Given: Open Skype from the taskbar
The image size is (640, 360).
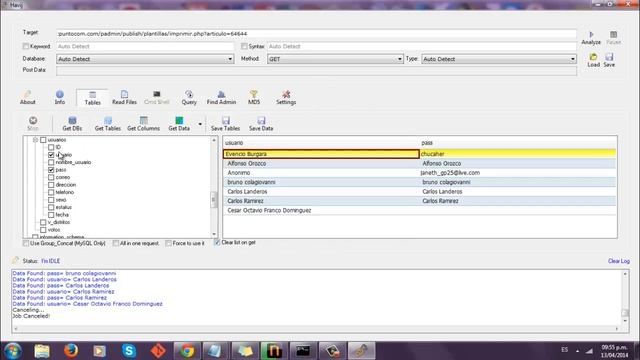Looking at the screenshot, I should 129,351.
